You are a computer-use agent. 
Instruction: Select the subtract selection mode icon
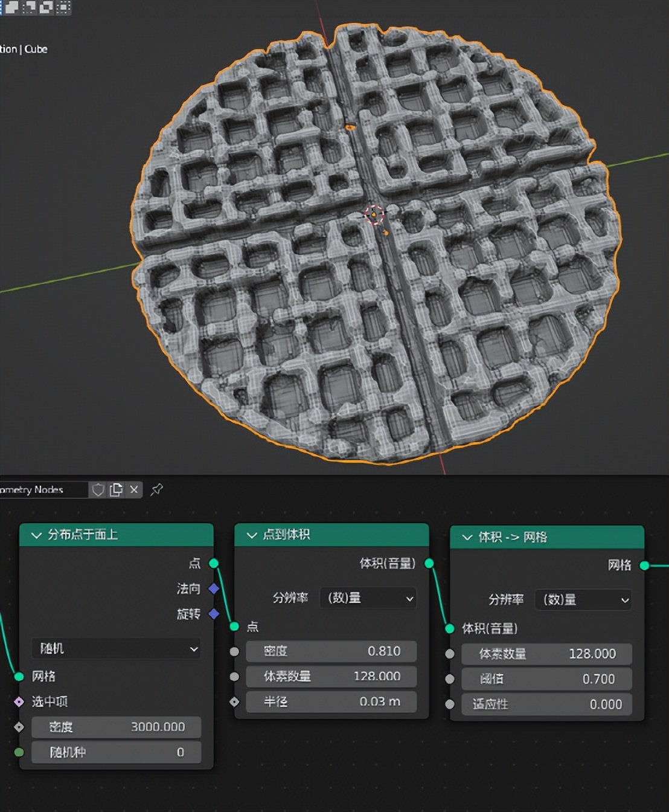(x=45, y=8)
